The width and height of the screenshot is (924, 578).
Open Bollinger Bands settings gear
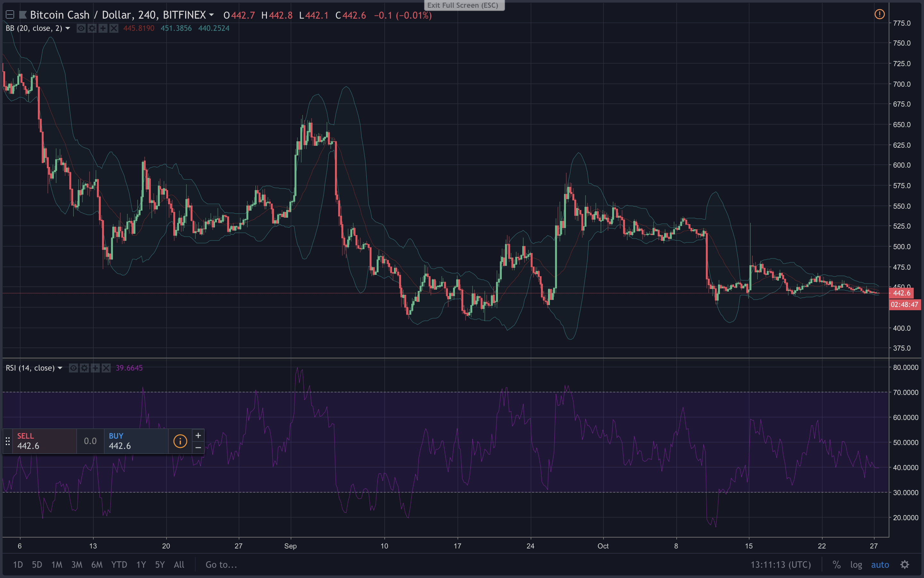pyautogui.click(x=92, y=28)
